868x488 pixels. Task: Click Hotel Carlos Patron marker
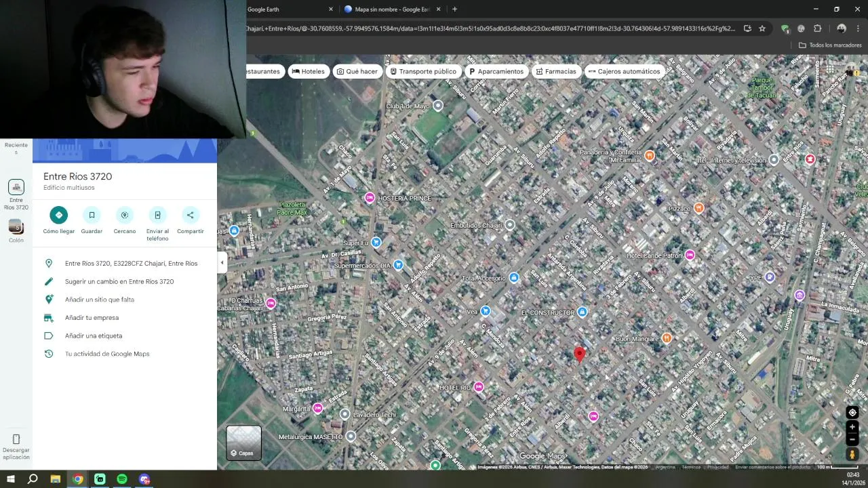(x=690, y=255)
